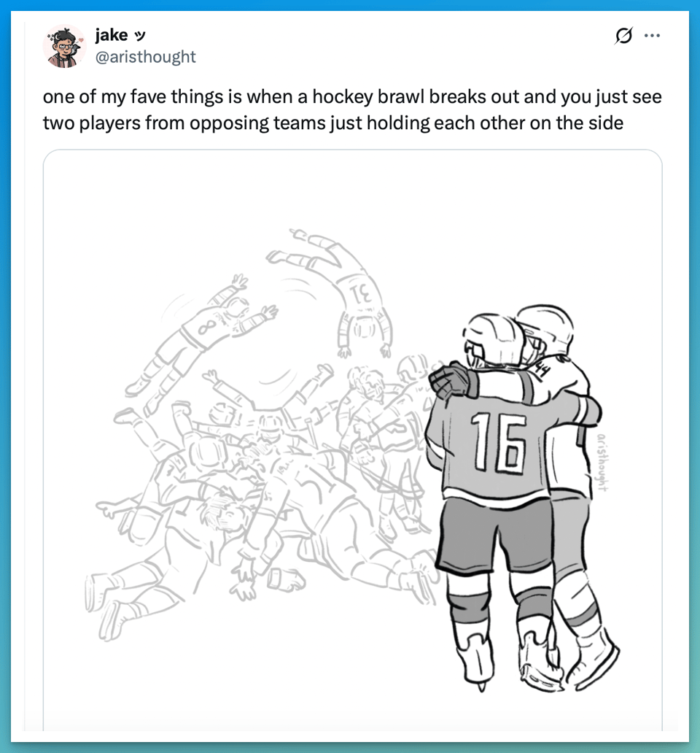Click the number 16 on the jersey
Screen dimensions: 700x753
[498, 442]
